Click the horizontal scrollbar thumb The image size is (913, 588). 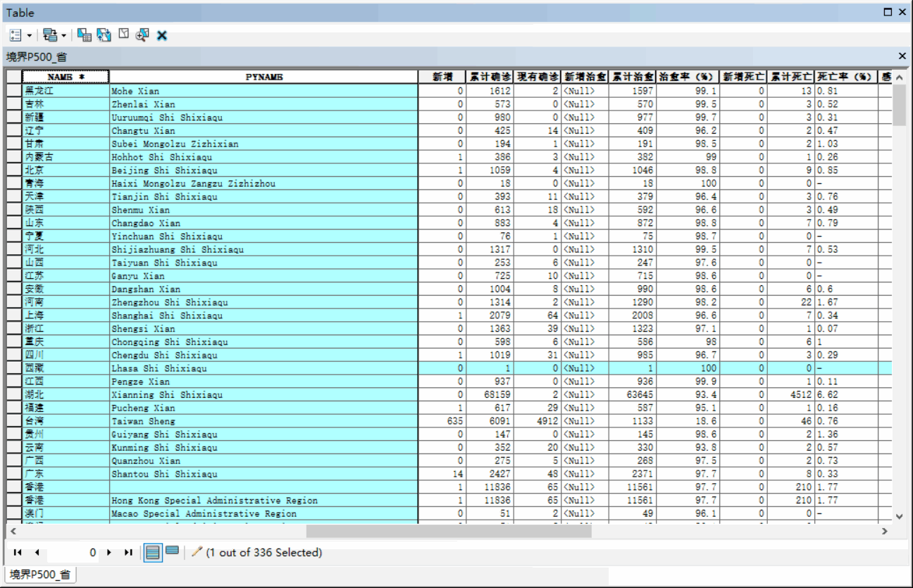click(449, 531)
